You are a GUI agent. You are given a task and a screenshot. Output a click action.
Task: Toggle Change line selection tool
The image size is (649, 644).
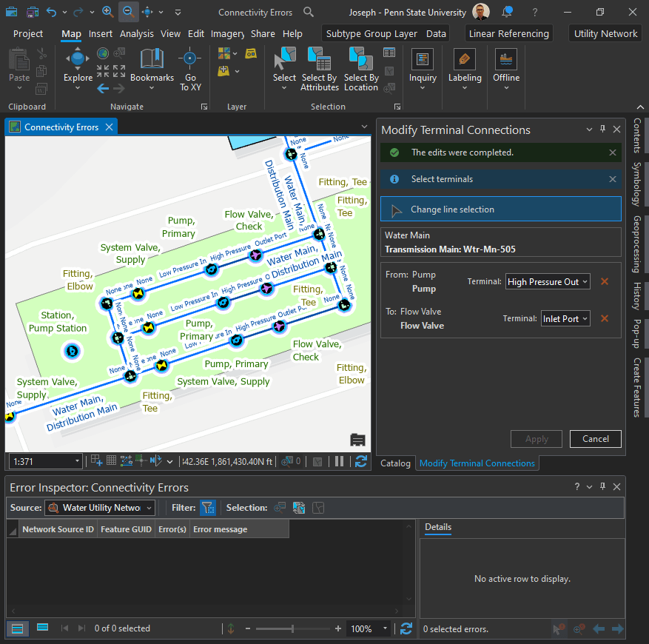pos(501,209)
